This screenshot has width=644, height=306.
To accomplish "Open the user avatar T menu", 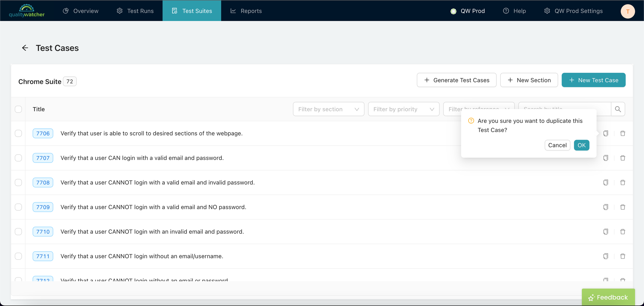I will tap(628, 11).
